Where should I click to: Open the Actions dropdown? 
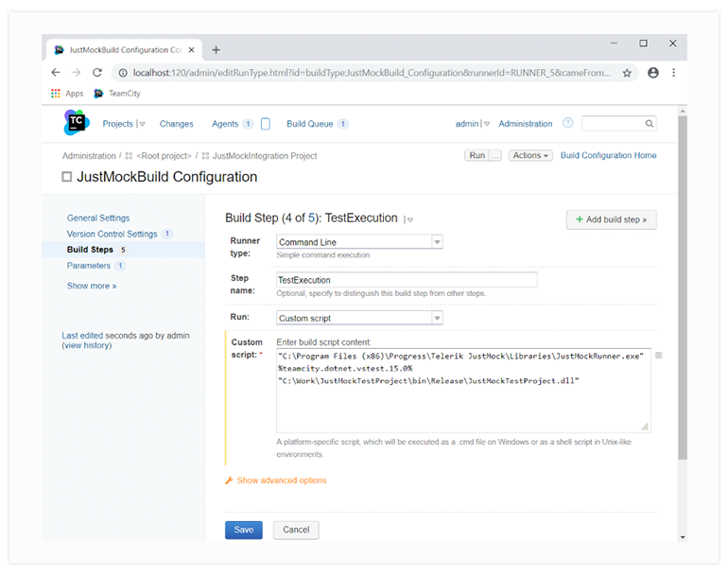pyautogui.click(x=530, y=156)
